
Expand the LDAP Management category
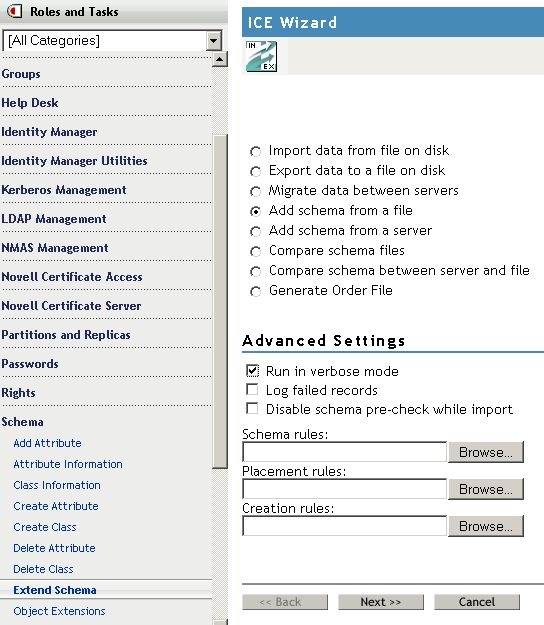[x=54, y=219]
